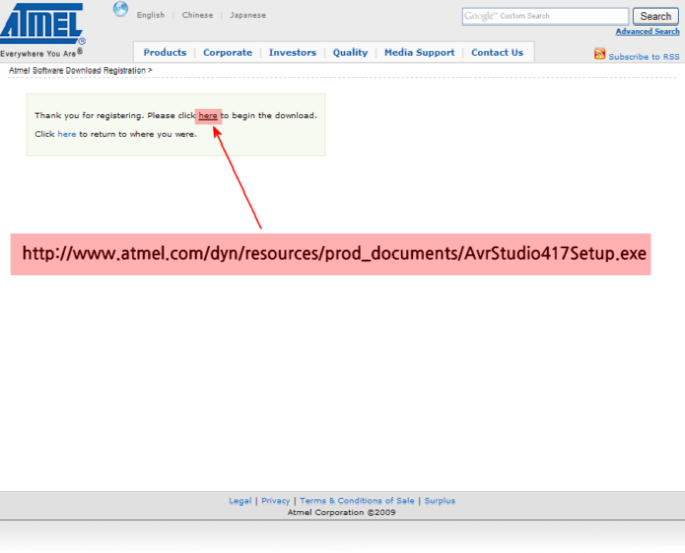Open the Surplus footer link

point(439,501)
